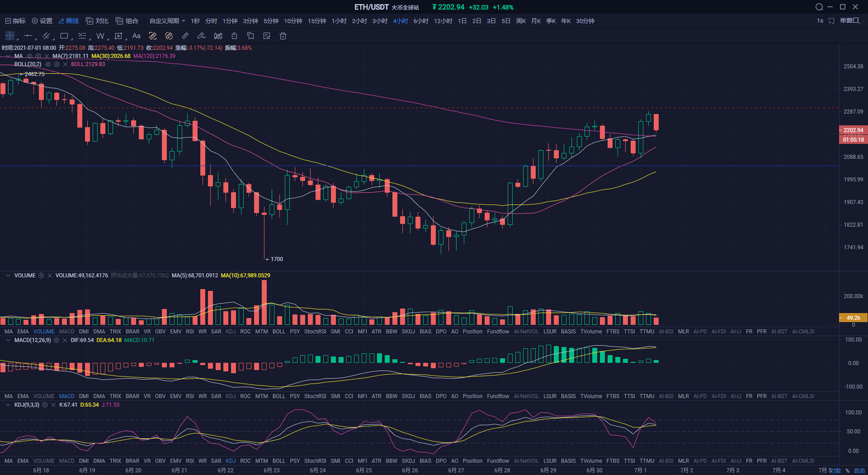868x475 pixels.
Task: Toggle visibility eye of MA indicator
Action: [29, 56]
